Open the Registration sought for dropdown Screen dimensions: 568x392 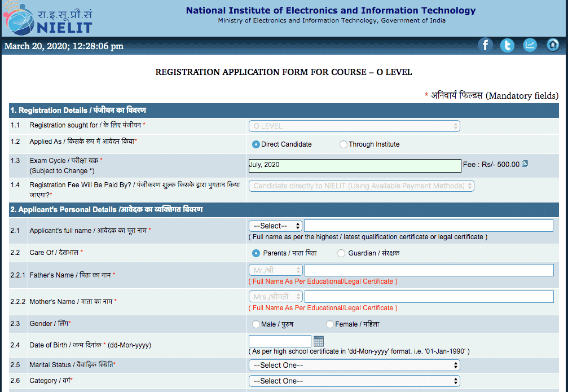354,126
